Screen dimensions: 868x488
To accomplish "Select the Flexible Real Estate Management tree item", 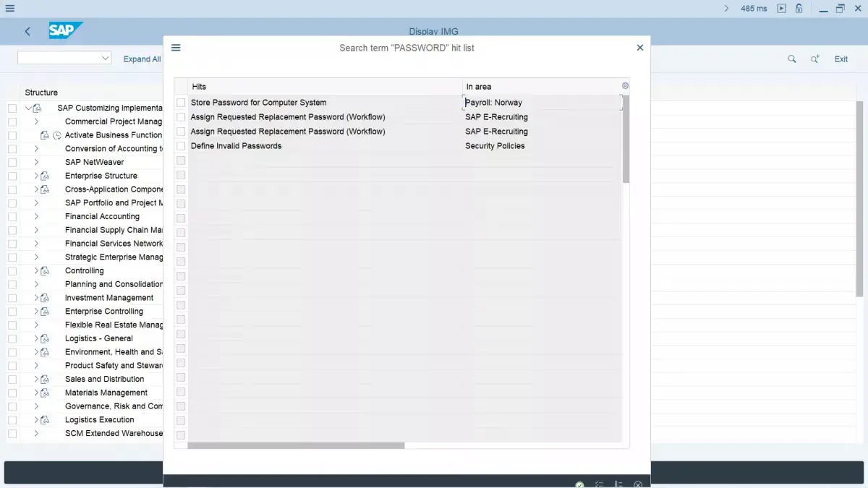I will (x=114, y=325).
